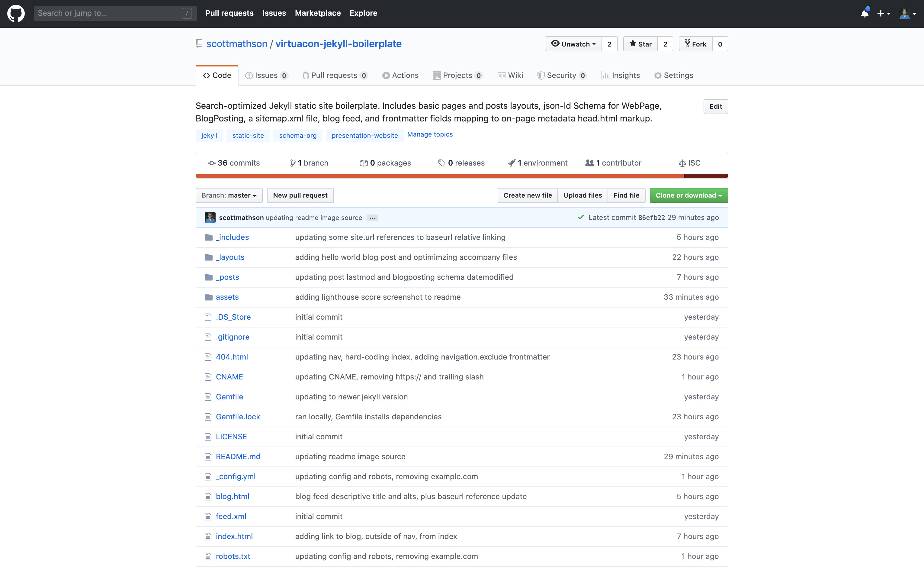Expand the Clone or download menu

tap(688, 195)
